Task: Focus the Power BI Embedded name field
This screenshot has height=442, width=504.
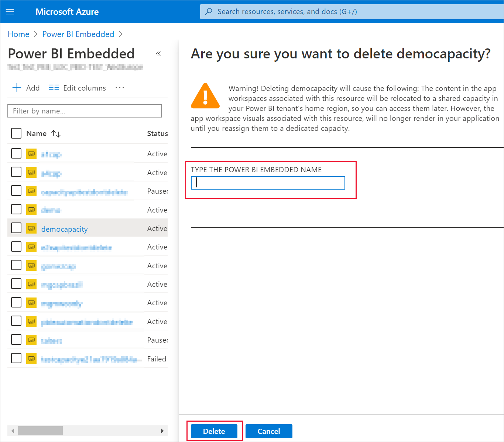Action: [x=268, y=183]
